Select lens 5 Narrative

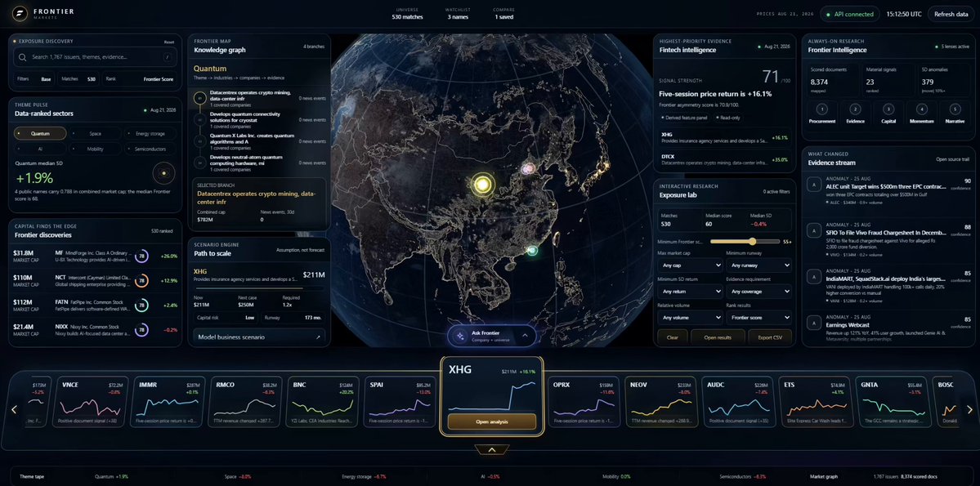[x=955, y=113]
